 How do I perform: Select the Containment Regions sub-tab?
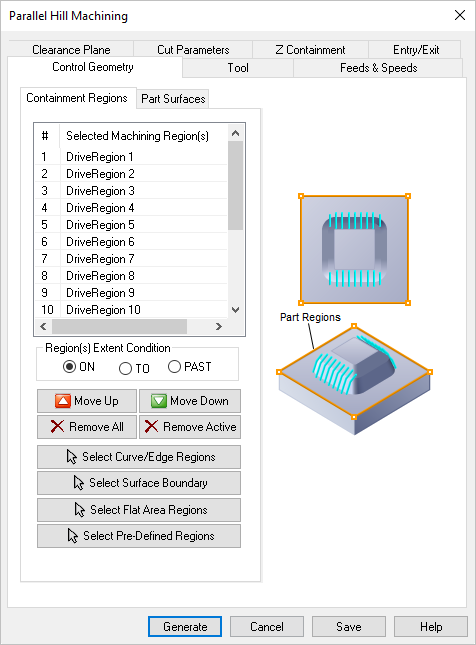77,98
